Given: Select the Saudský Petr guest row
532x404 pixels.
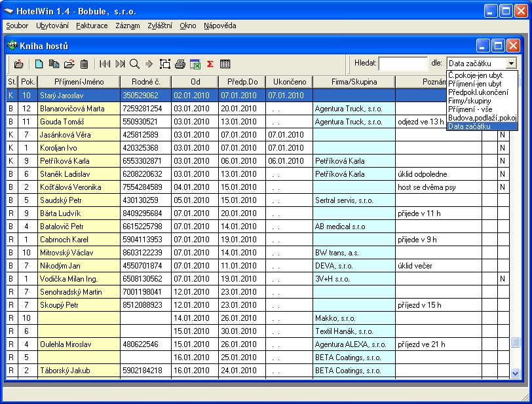Looking at the screenshot, I should point(79,200).
